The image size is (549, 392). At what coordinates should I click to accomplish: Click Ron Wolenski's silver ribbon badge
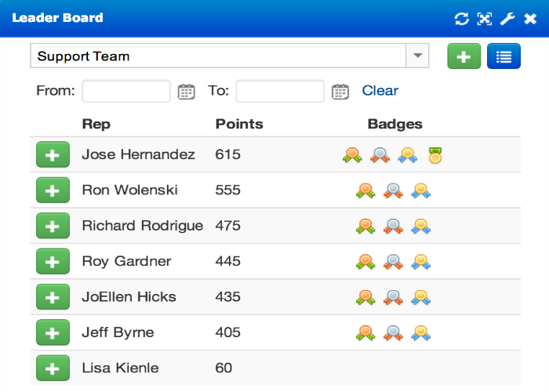[393, 191]
